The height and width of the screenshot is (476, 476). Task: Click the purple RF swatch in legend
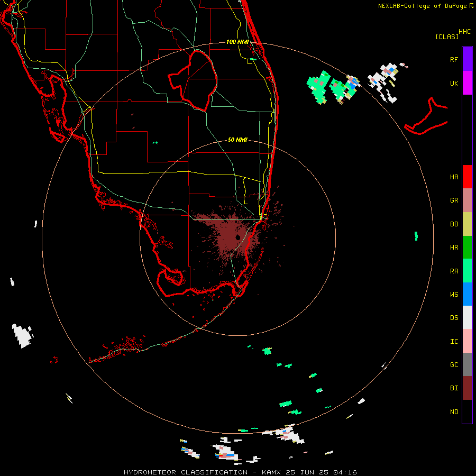[x=467, y=59]
